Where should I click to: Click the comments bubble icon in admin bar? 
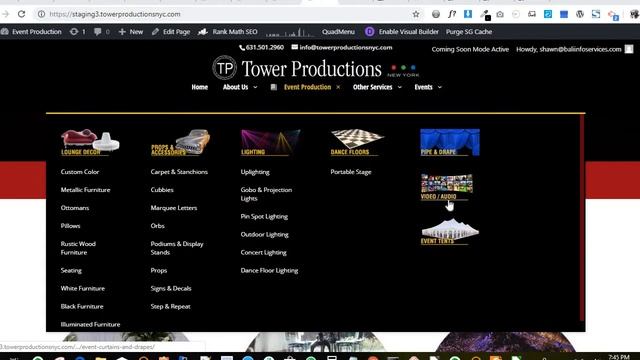click(x=97, y=31)
